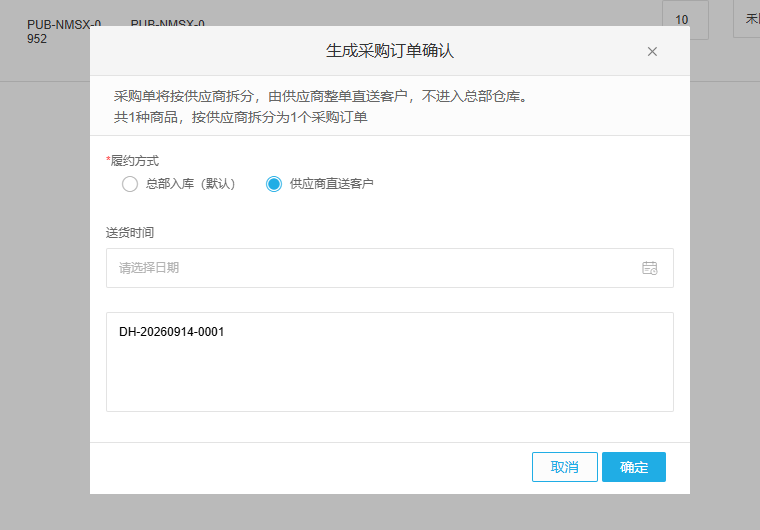Select the 总部入库（默认）radio option
The width and height of the screenshot is (760, 530).
coord(130,184)
